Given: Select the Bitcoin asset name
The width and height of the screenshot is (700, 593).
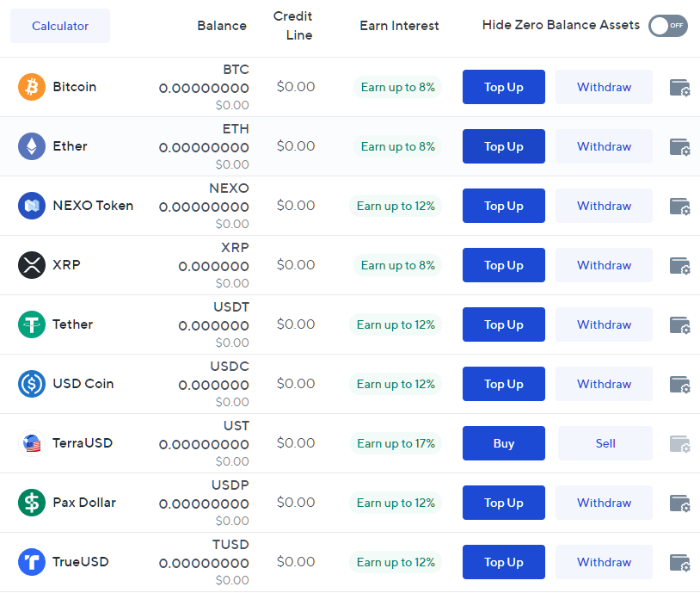Looking at the screenshot, I should (75, 87).
